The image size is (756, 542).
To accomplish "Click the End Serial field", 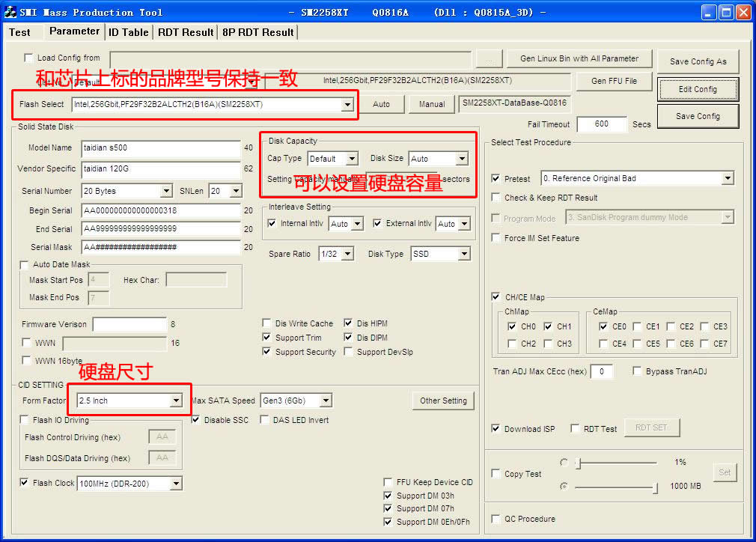I will [x=161, y=229].
